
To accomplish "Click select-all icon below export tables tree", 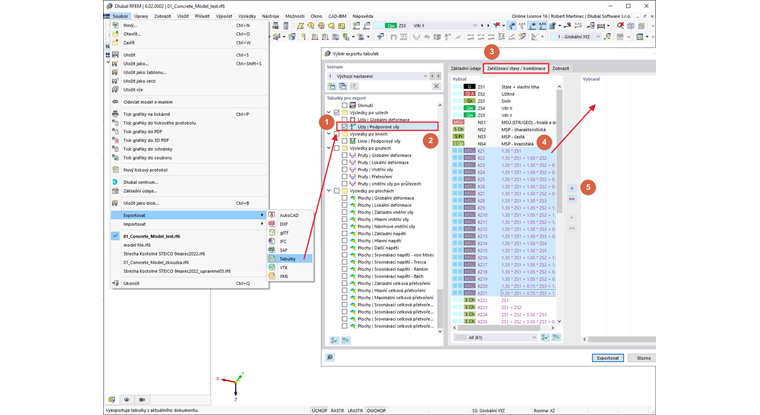I will coord(334,340).
